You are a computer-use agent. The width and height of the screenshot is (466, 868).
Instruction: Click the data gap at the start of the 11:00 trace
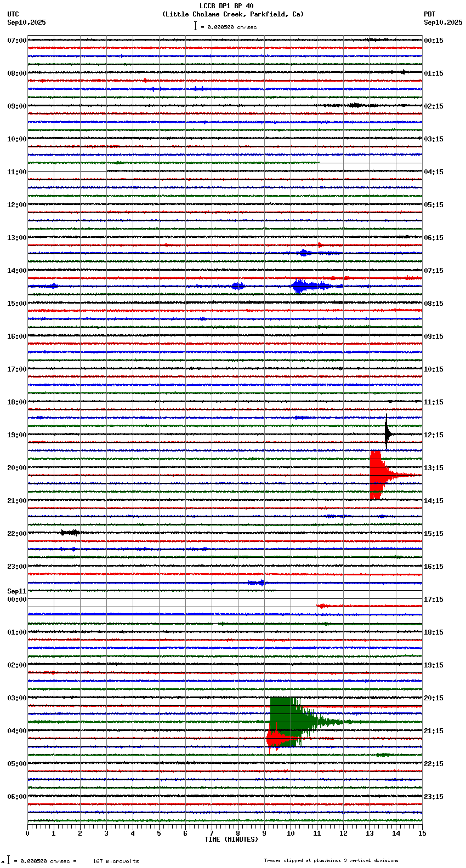[x=67, y=172]
